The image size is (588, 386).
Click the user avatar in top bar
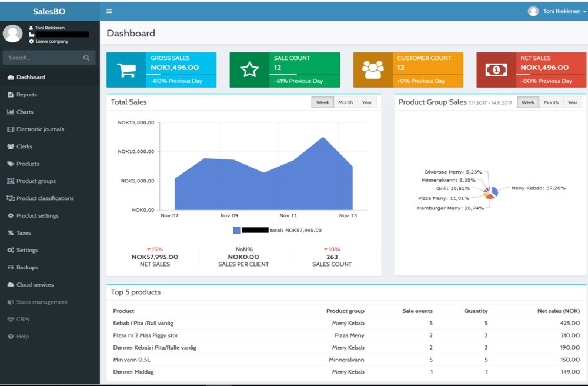coord(533,11)
